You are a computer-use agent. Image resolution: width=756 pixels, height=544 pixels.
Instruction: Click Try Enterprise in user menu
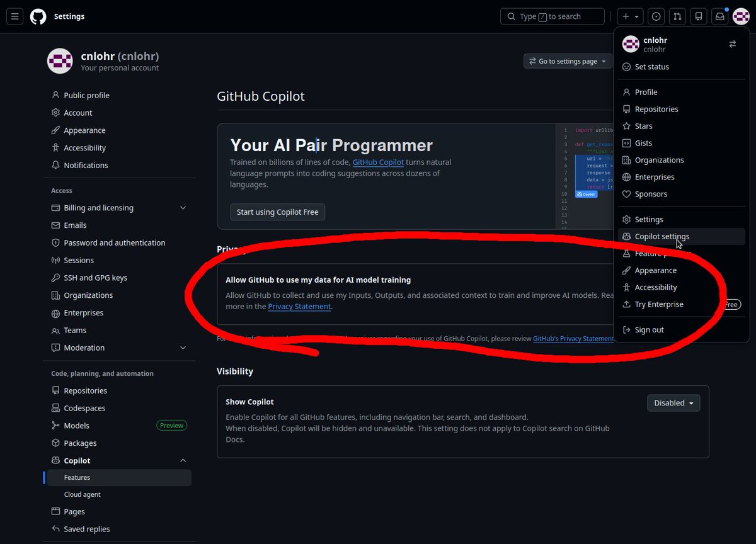[682, 305]
